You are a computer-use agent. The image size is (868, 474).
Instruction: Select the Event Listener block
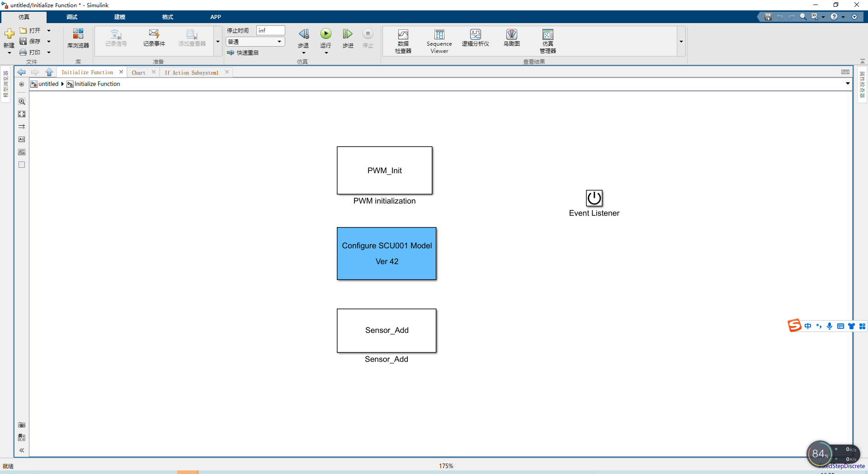tap(594, 198)
